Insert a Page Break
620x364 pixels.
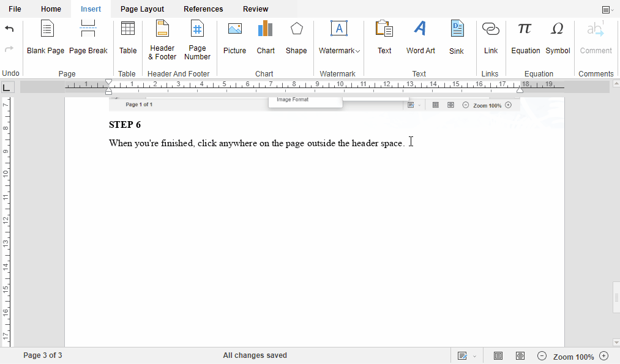coord(88,38)
